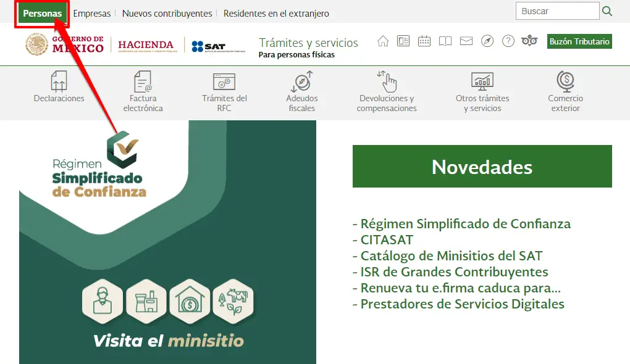Open the news page icon
The width and height of the screenshot is (630, 364).
coord(403,41)
